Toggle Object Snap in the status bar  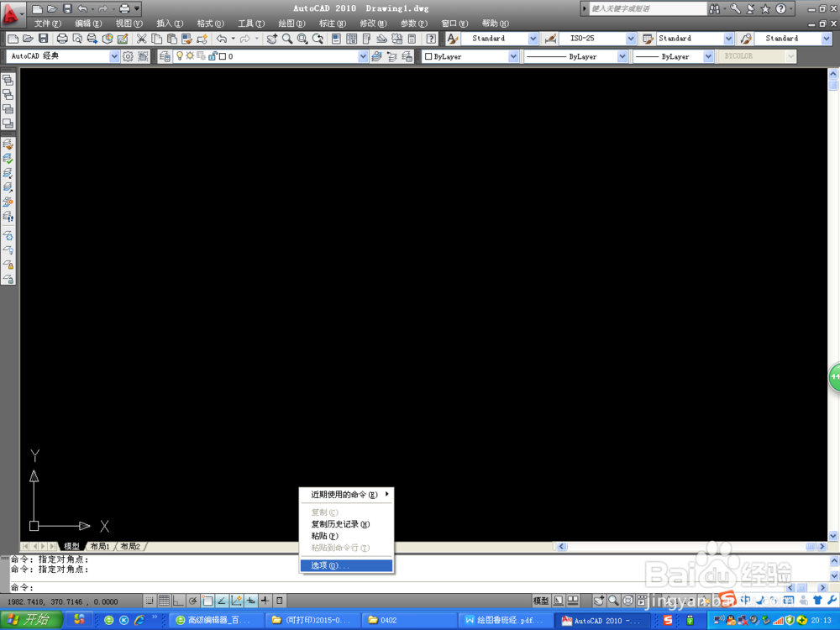point(207,601)
